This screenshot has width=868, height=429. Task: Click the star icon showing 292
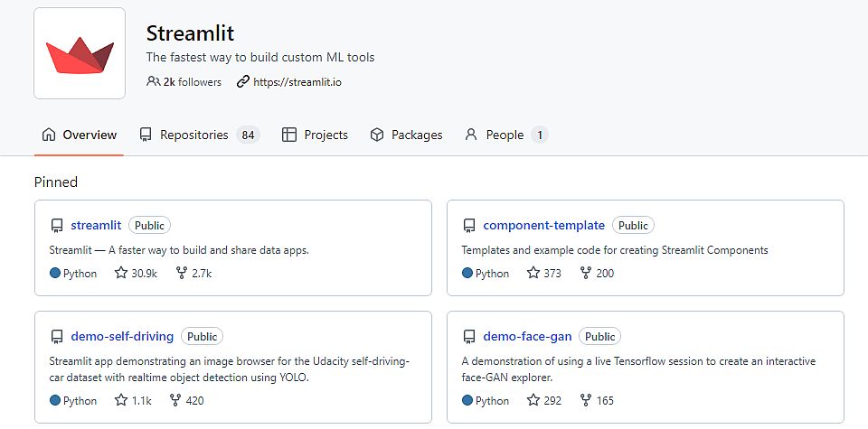coord(533,400)
